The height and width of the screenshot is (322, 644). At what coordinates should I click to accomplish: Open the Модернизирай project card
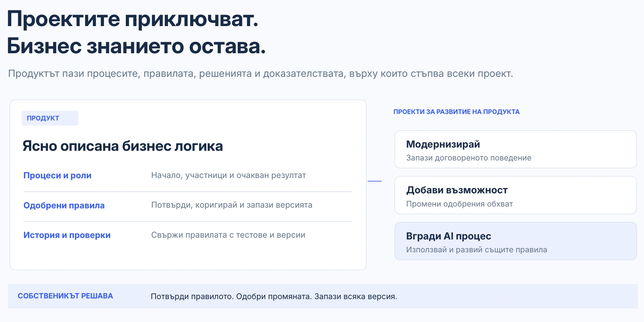point(515,149)
